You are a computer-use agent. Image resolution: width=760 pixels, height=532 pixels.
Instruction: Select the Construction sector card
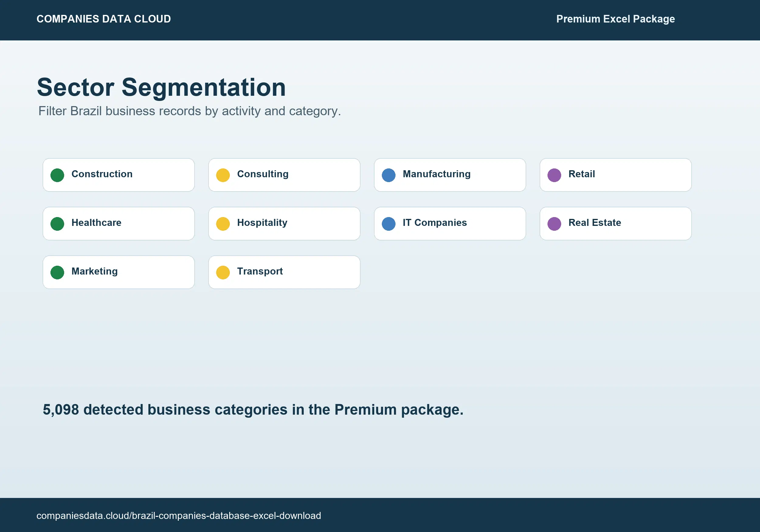[x=119, y=175]
